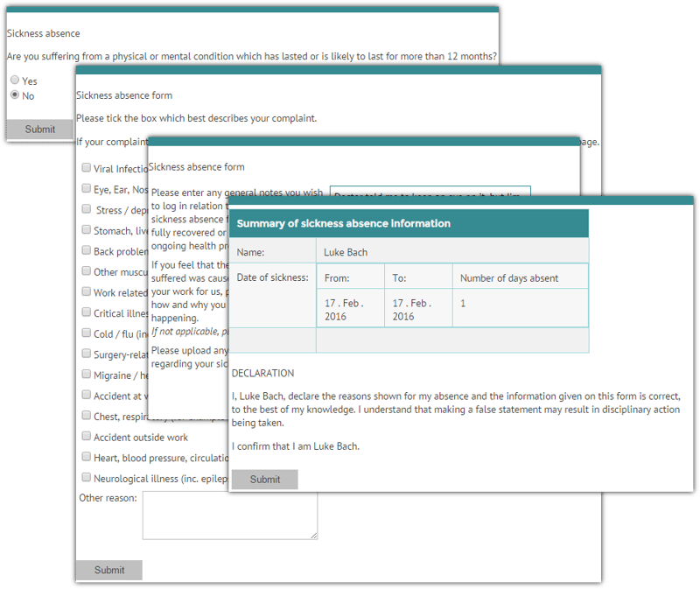Viewport: 700px width, 589px height.
Task: Click 'I confirm that I am Luke Bach' text
Action: tap(296, 446)
